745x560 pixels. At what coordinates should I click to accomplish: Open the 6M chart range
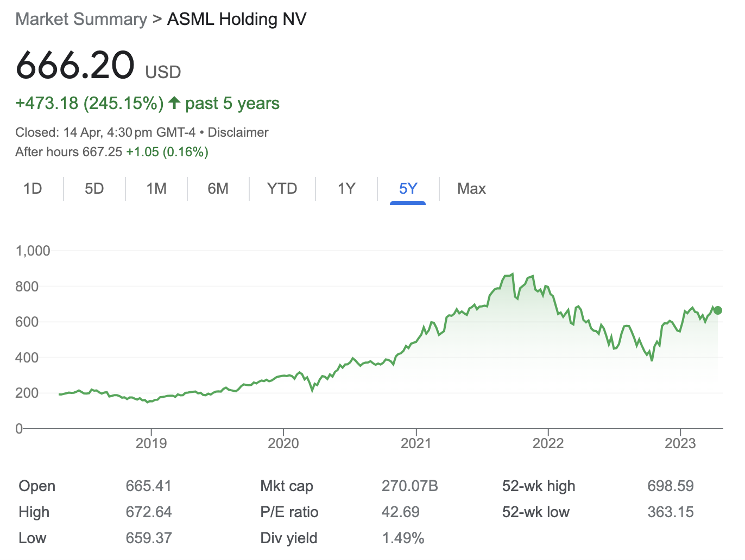[218, 189]
